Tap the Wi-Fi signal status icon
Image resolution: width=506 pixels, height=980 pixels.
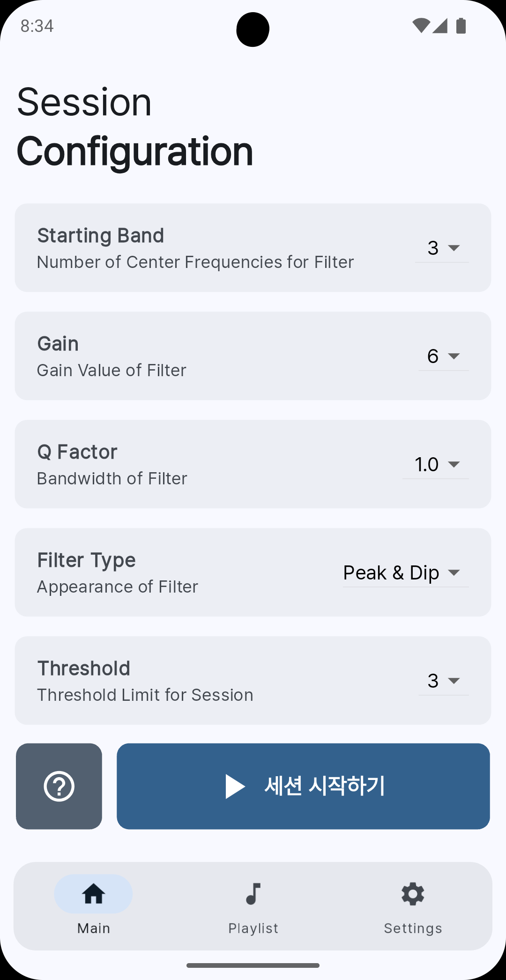(x=421, y=26)
